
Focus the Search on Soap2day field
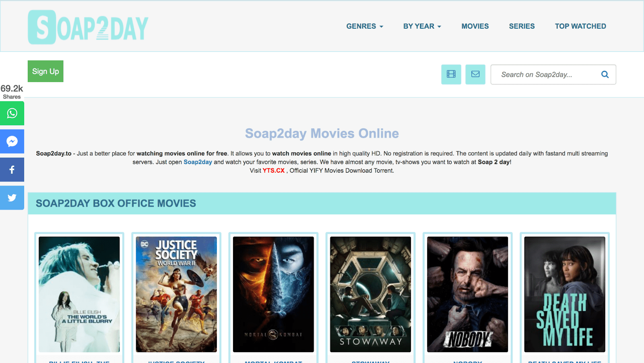click(553, 74)
